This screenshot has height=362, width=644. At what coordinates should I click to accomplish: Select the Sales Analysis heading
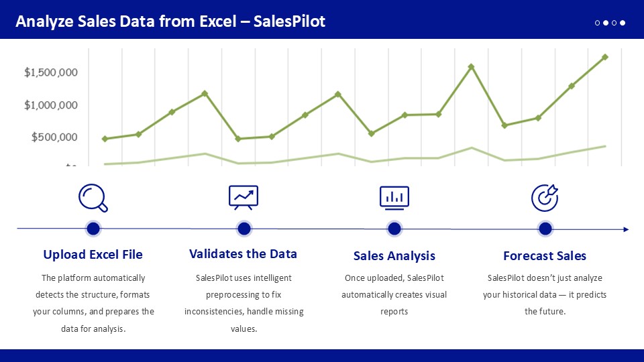click(x=394, y=256)
